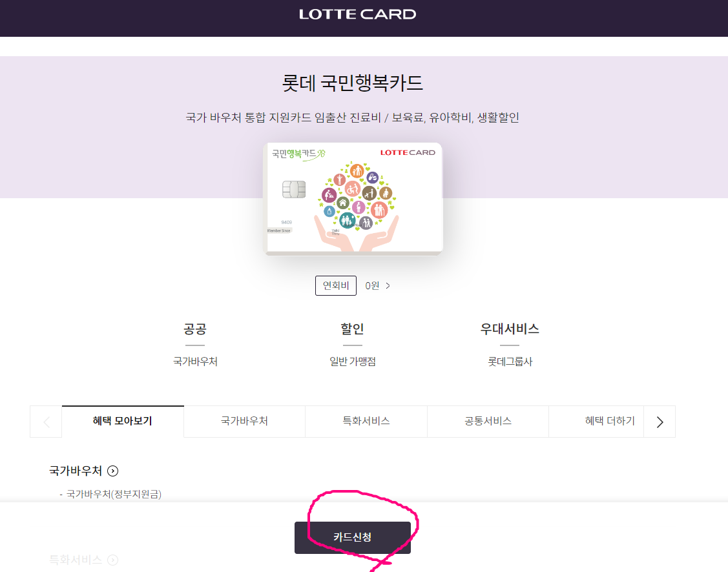The height and width of the screenshot is (572, 728).
Task: Select the 공공 국가바우처 benefit category
Action: click(x=194, y=345)
